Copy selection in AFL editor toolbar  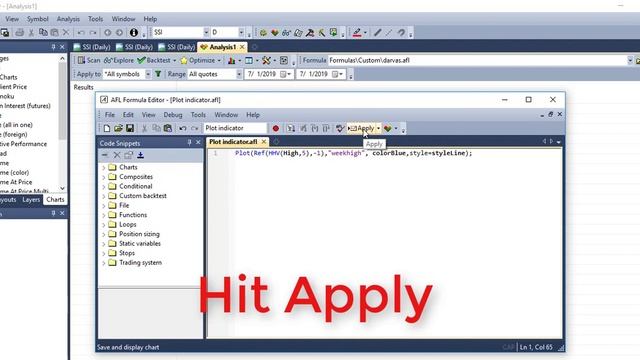pos(156,128)
